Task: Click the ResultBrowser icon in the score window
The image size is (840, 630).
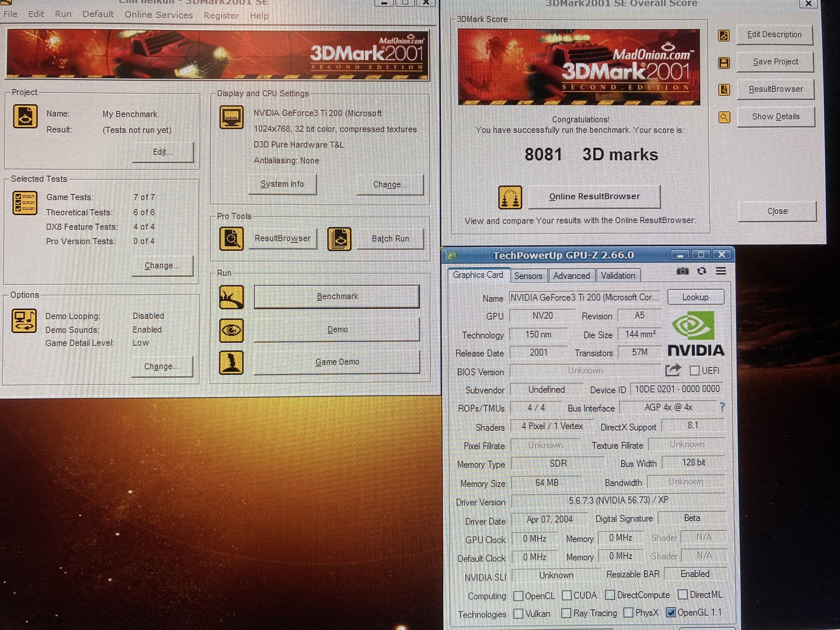Action: click(x=724, y=90)
